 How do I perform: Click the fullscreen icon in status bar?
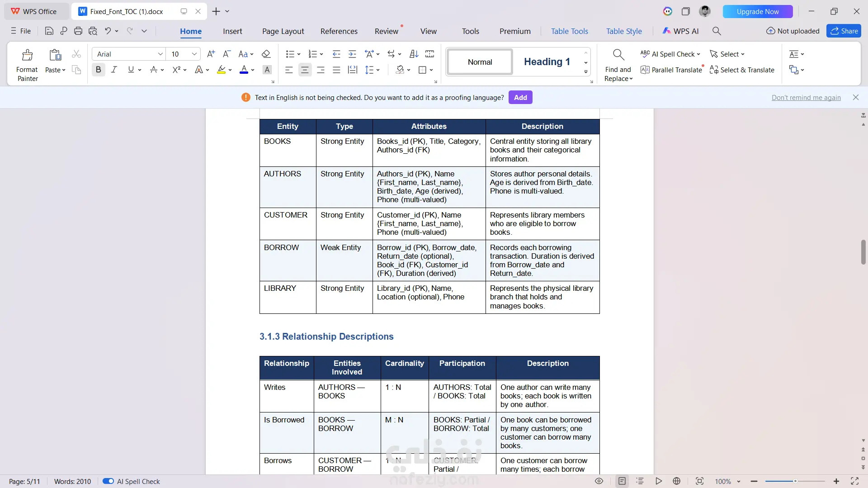[x=854, y=481]
